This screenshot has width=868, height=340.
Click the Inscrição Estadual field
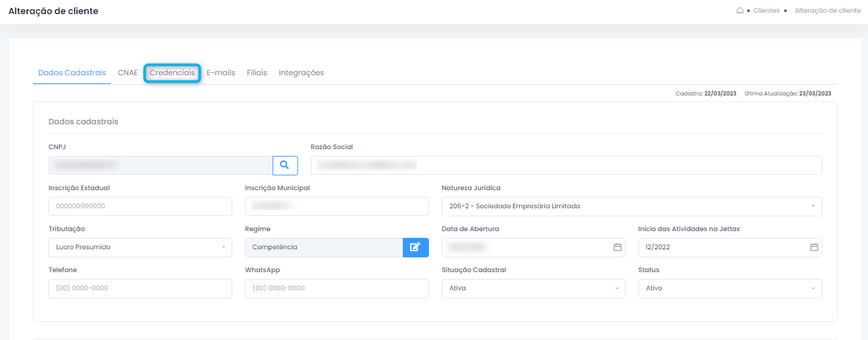pyautogui.click(x=140, y=206)
